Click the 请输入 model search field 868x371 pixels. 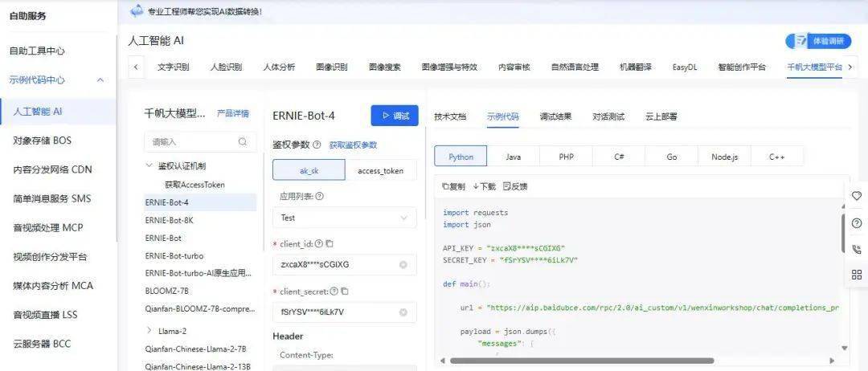tap(200, 142)
